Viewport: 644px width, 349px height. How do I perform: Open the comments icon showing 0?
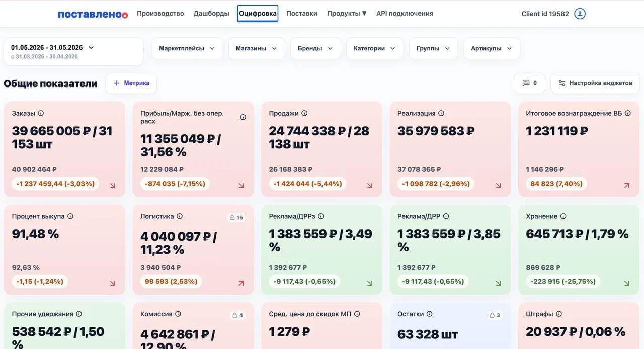point(529,83)
